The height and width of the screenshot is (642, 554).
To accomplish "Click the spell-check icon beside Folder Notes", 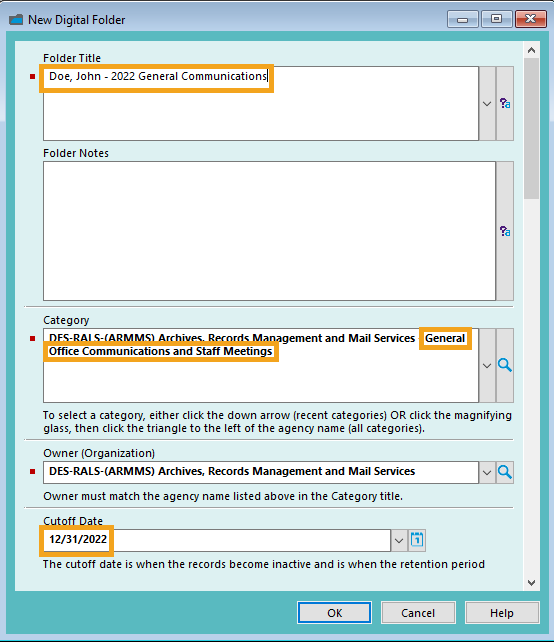I will click(x=505, y=231).
